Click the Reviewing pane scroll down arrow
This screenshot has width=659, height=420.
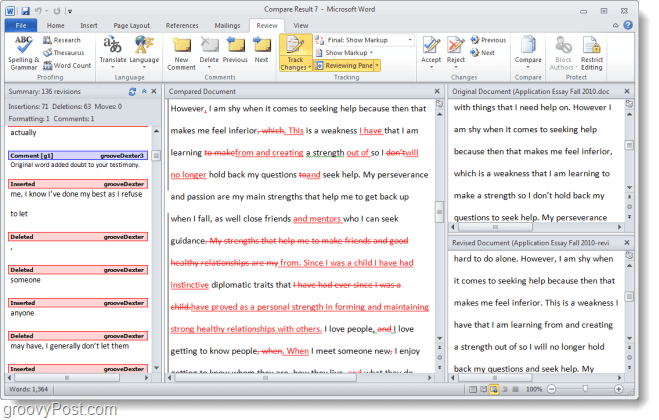click(156, 368)
